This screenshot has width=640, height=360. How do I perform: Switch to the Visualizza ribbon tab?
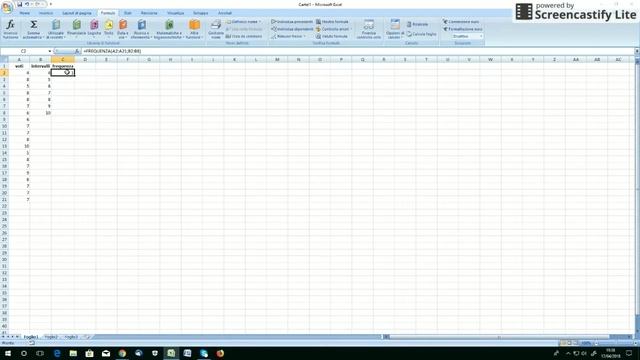coord(176,13)
